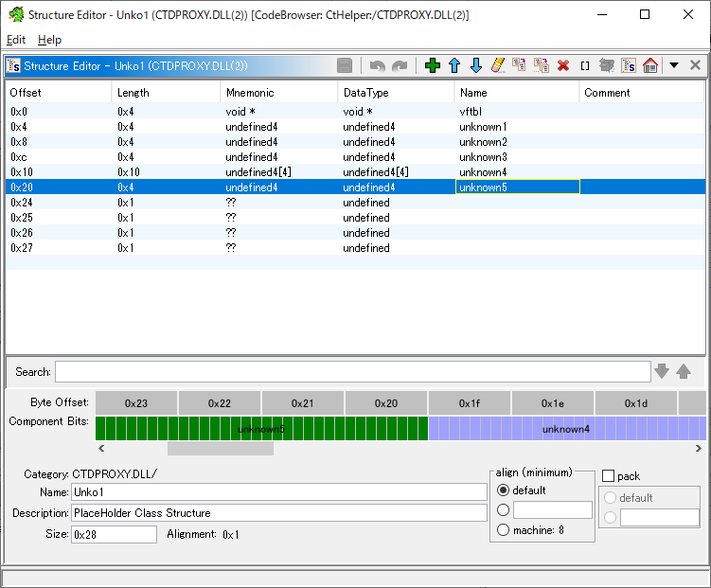Click bit view scroll left arrow
Viewport: 711px width, 588px height.
[x=101, y=449]
